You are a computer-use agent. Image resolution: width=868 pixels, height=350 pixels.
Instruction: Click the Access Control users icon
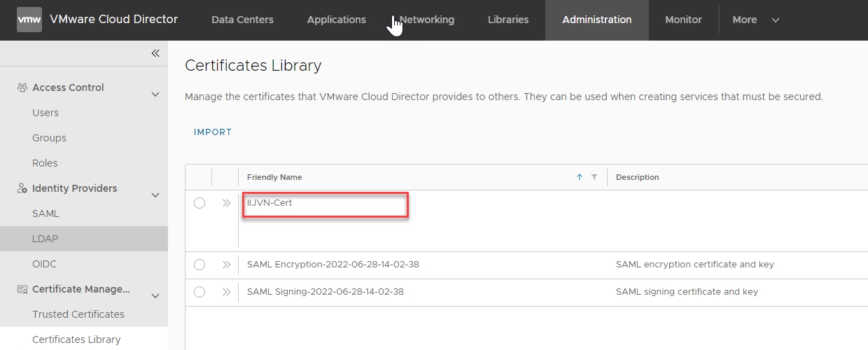tap(22, 87)
